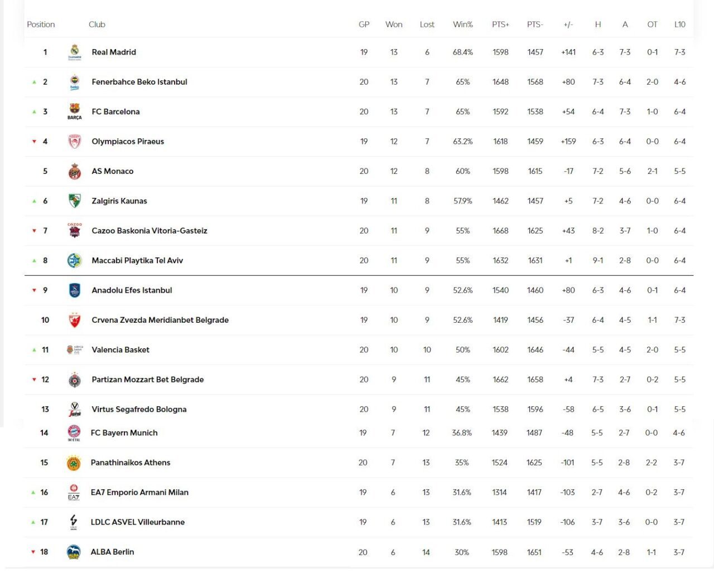Viewport: 714px width, 588px height.
Task: Click the Zalgiris Kaunas green logo
Action: (x=74, y=201)
